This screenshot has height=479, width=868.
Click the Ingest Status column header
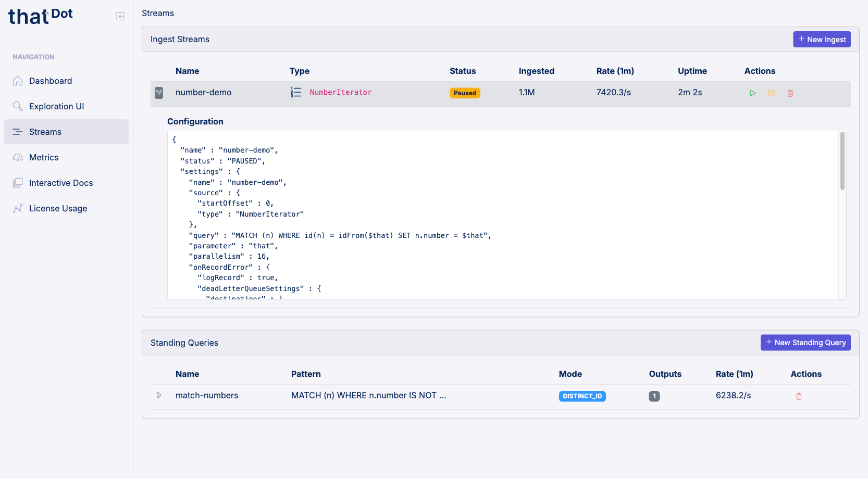pos(463,71)
